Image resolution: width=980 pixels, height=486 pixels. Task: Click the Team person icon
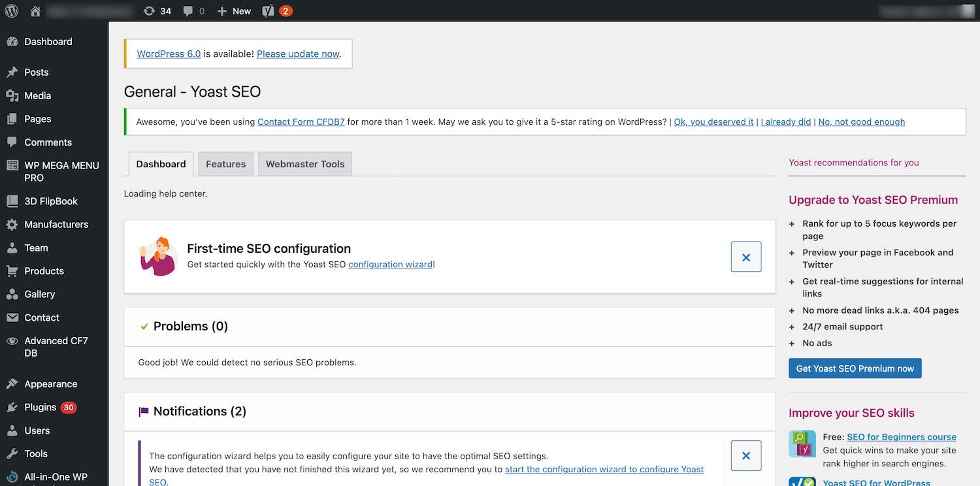(x=12, y=248)
